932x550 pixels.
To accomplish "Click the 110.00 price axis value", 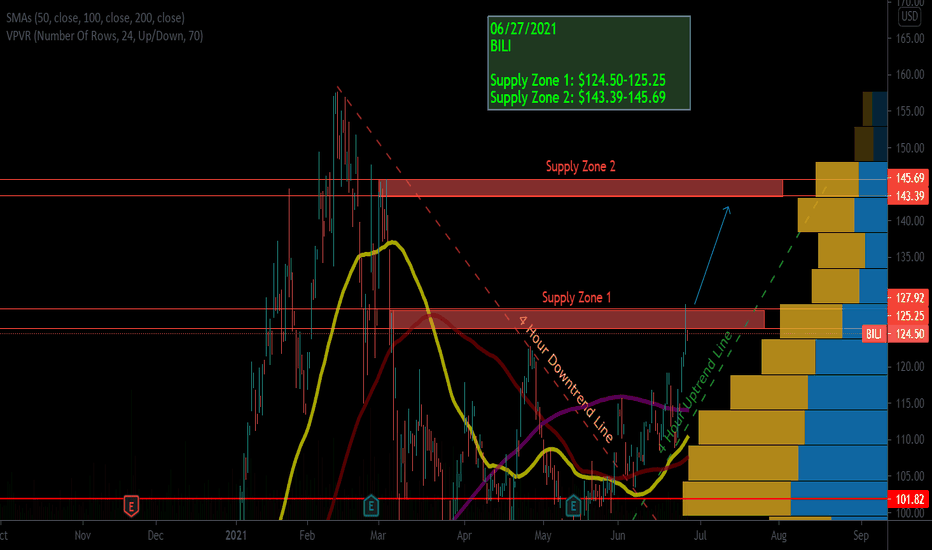I will (x=910, y=439).
